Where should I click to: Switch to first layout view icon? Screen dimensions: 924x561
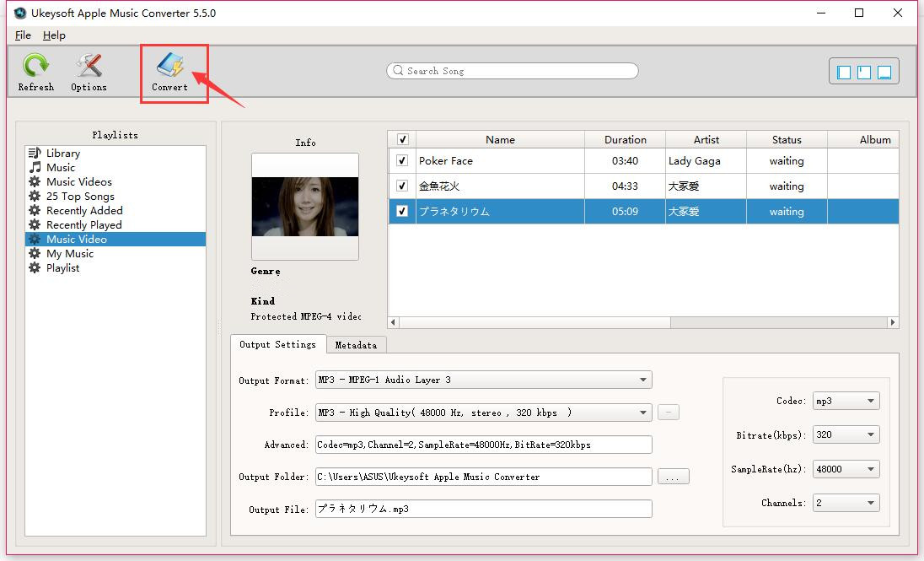[x=844, y=73]
